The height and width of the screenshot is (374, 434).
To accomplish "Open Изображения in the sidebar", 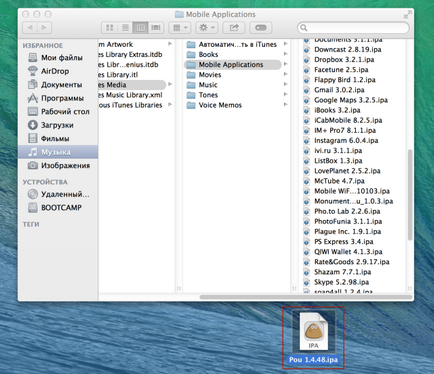I will [x=59, y=165].
